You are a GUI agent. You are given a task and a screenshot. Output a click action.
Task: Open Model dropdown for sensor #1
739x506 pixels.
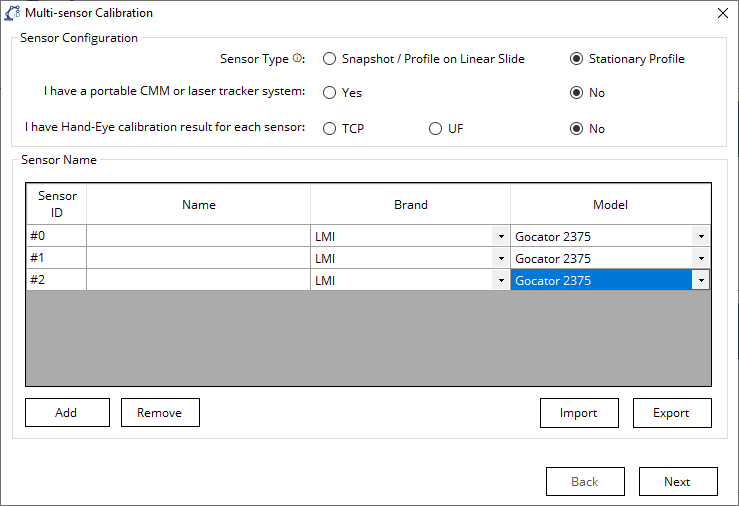pyautogui.click(x=701, y=258)
